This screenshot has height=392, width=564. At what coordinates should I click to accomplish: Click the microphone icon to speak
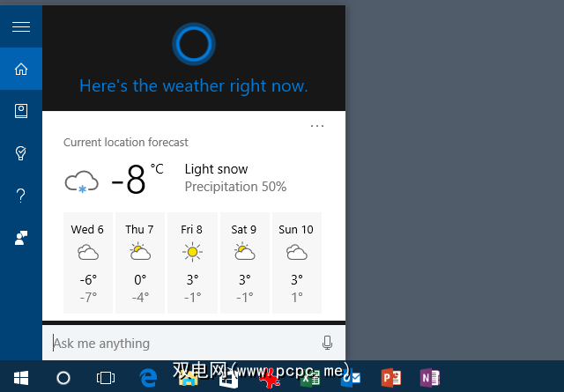pos(328,343)
